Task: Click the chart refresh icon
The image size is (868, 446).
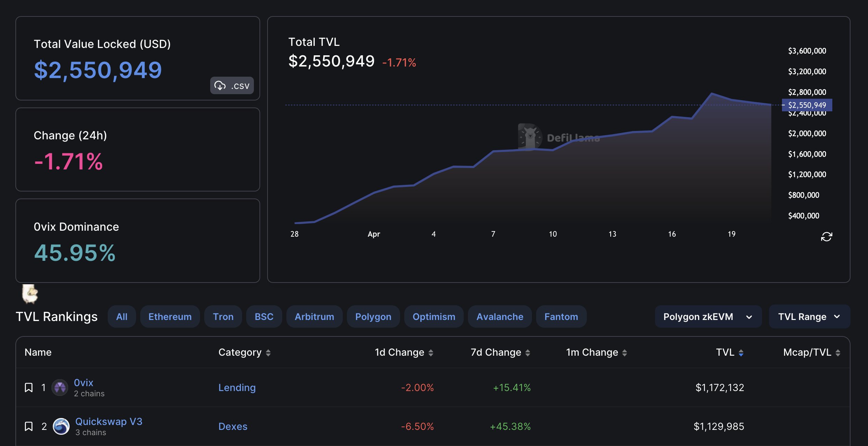Action: click(826, 237)
